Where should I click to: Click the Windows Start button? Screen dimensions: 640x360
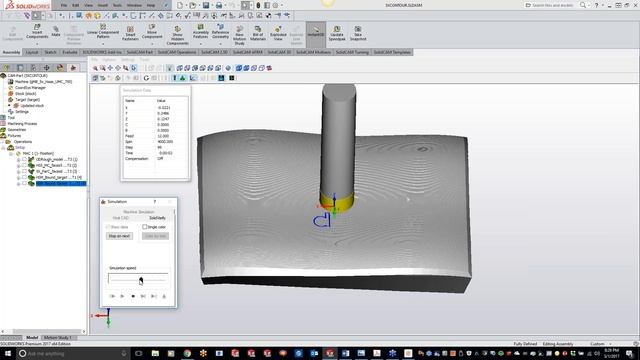pyautogui.click(x=7, y=353)
